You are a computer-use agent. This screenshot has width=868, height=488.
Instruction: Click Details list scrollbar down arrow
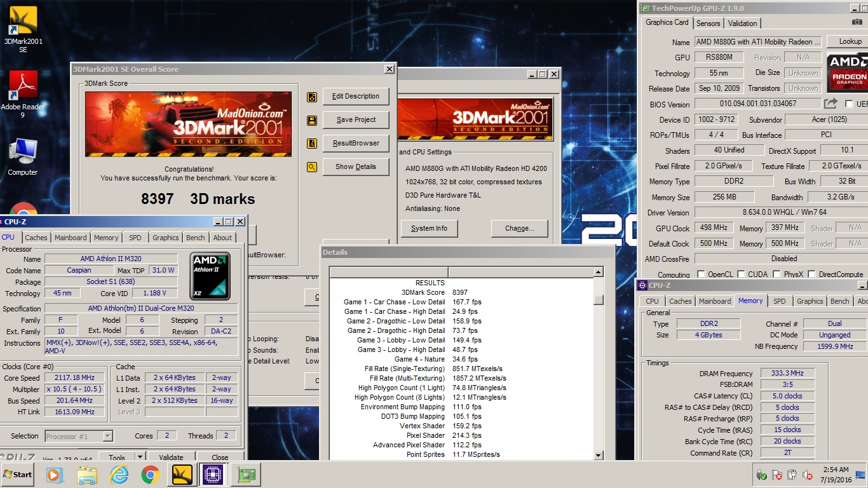coord(598,455)
